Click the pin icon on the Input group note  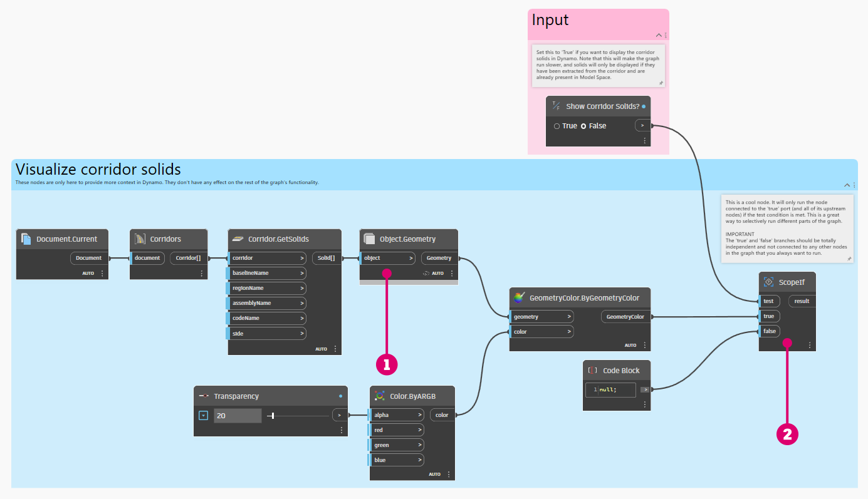pos(661,83)
